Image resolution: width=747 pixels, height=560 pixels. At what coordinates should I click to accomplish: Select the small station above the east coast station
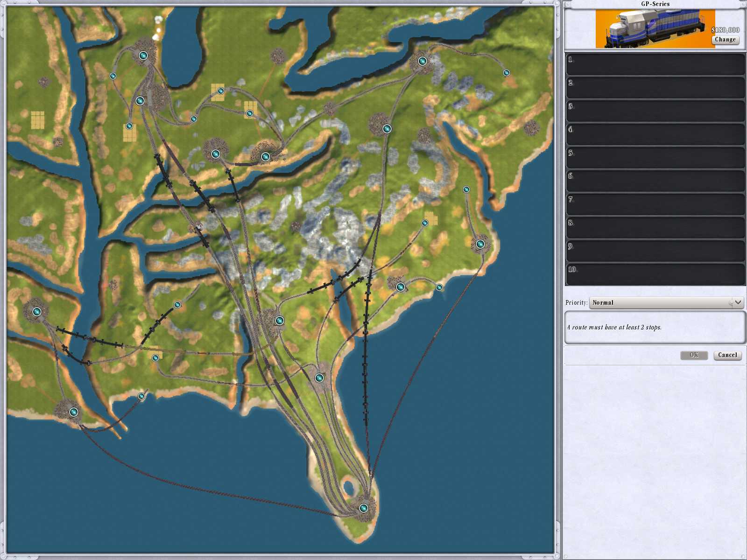(x=466, y=189)
